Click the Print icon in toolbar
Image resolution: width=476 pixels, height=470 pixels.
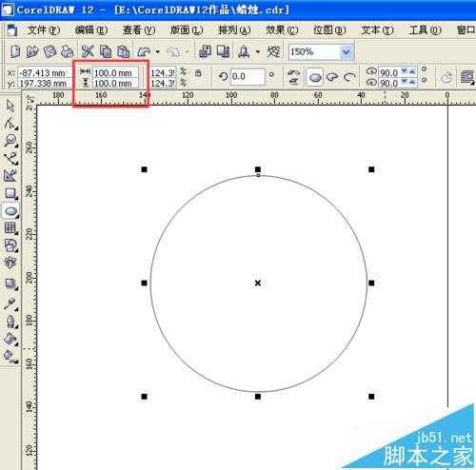point(68,51)
